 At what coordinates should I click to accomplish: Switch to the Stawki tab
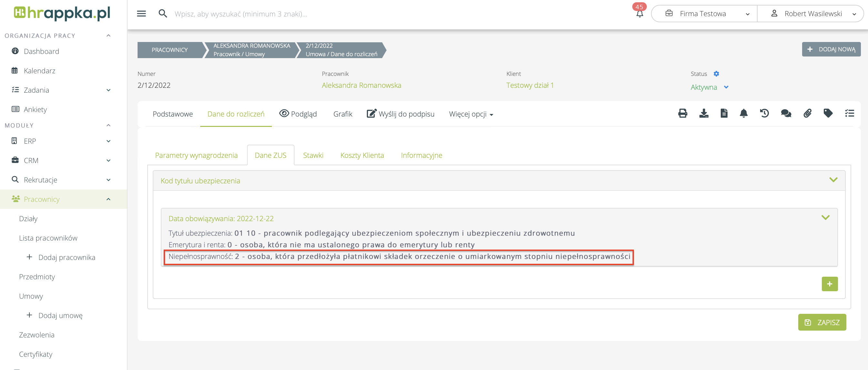(x=313, y=155)
